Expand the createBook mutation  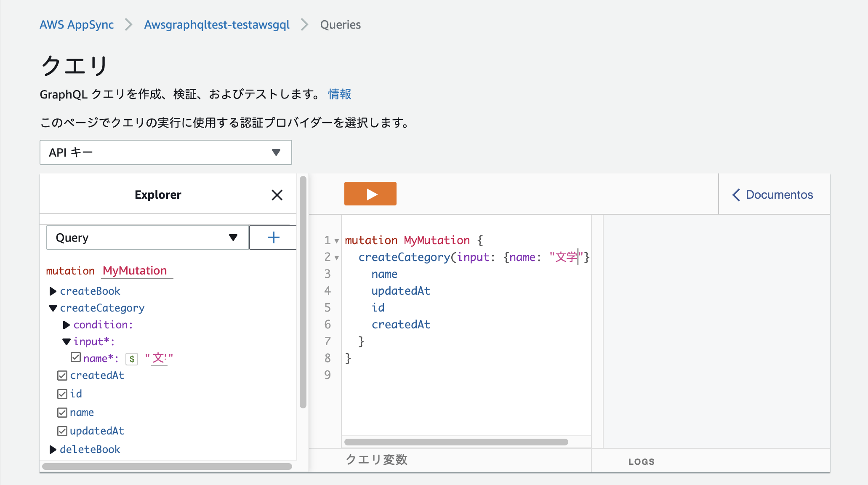pos(53,291)
